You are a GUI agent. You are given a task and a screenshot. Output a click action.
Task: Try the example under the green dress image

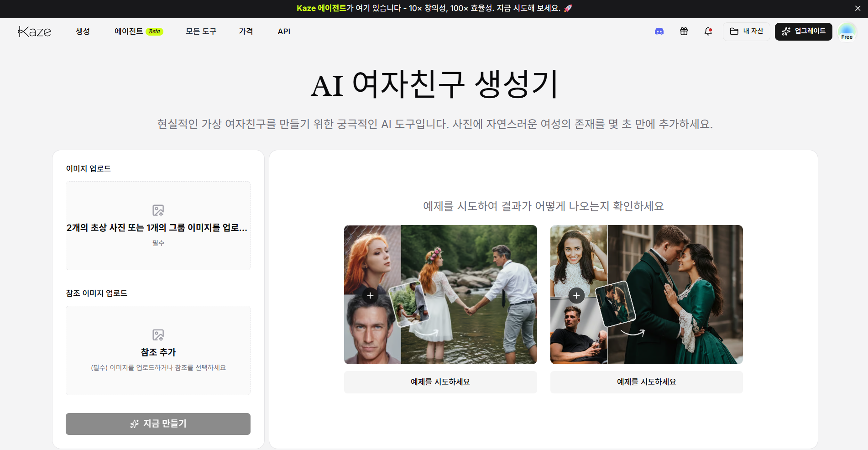(x=647, y=382)
